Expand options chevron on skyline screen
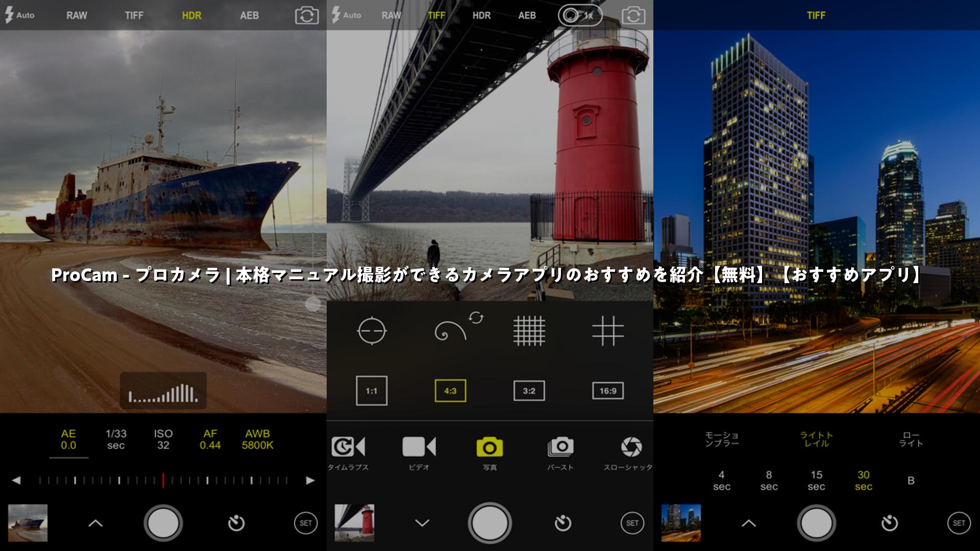Image resolution: width=980 pixels, height=551 pixels. tap(749, 523)
